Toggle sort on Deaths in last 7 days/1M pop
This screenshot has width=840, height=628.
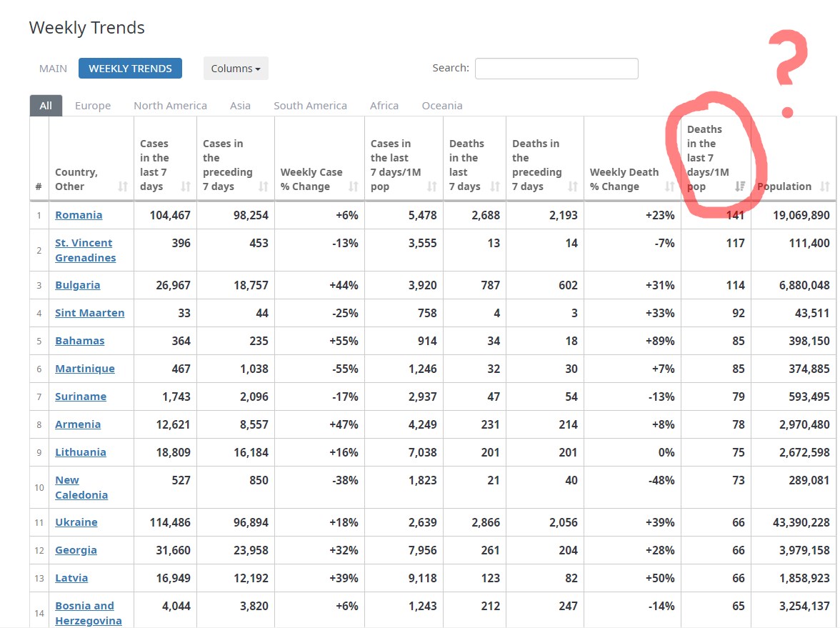coord(740,186)
